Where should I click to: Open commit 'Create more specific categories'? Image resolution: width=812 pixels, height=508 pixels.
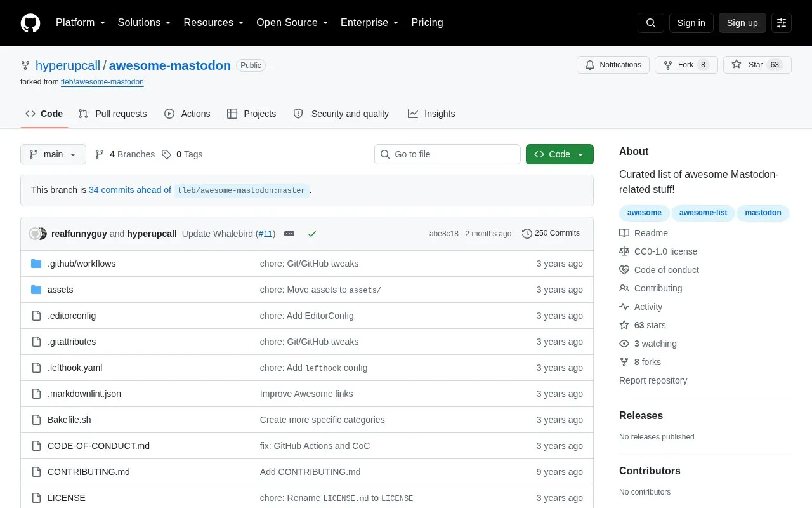click(322, 420)
